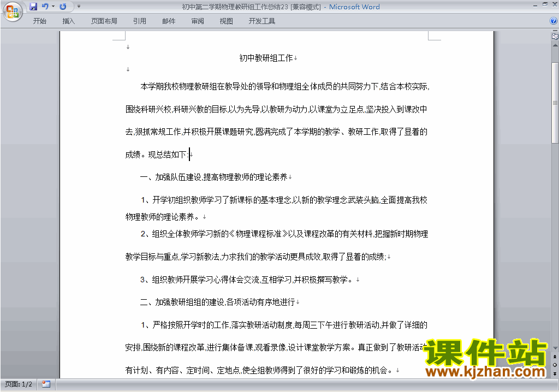Click the macro recording icon in status bar
The height and width of the screenshot is (392, 559).
pyautogui.click(x=46, y=384)
